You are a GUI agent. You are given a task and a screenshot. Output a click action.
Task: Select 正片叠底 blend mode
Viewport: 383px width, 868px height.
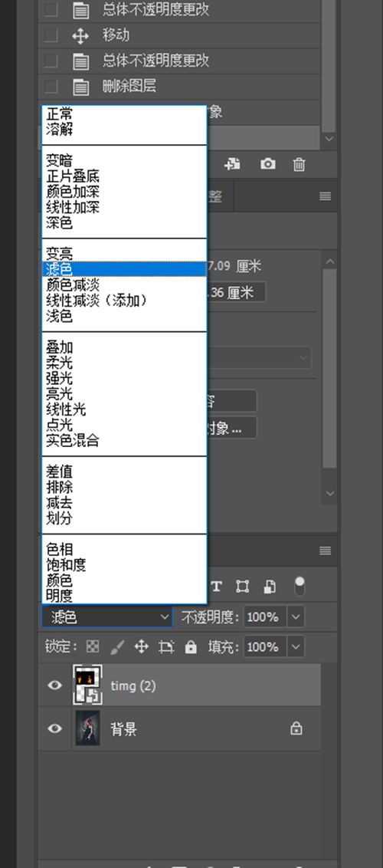tap(73, 177)
